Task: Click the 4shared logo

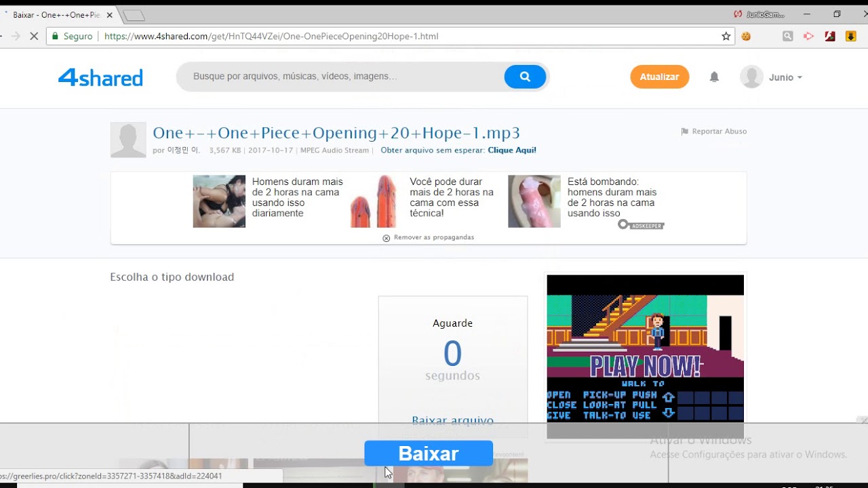Action: (x=100, y=77)
